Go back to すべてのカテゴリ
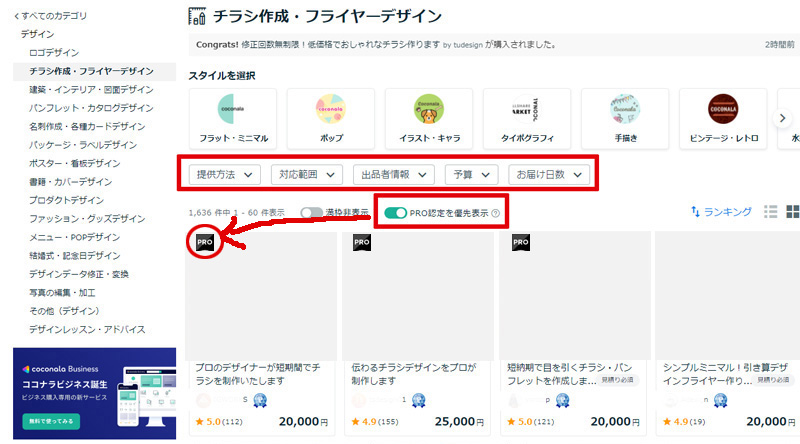The width and height of the screenshot is (800, 444). point(51,16)
